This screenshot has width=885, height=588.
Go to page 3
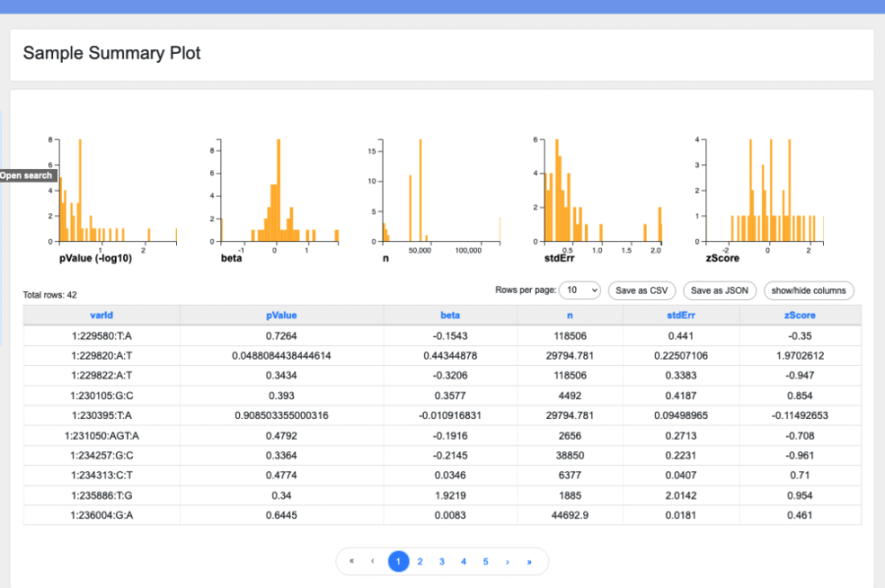pyautogui.click(x=442, y=561)
